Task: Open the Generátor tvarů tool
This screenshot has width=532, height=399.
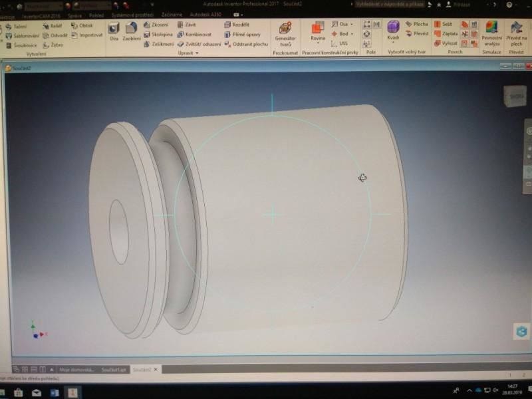Action: (x=285, y=34)
